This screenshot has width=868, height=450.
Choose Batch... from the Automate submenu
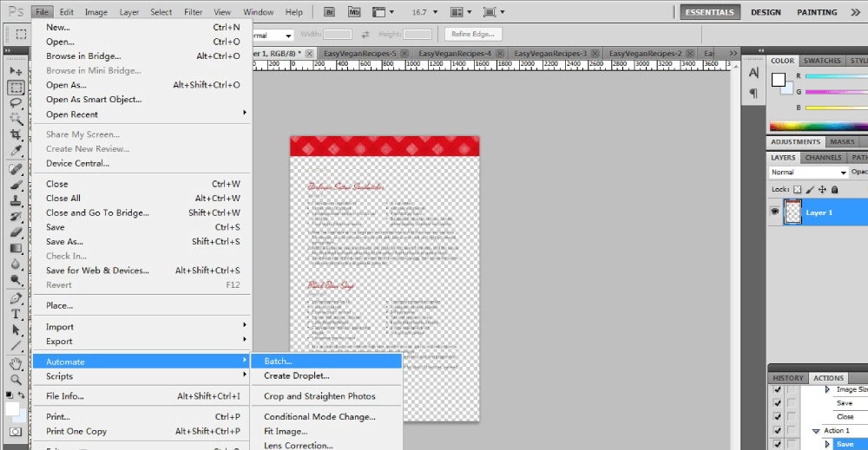tap(279, 361)
